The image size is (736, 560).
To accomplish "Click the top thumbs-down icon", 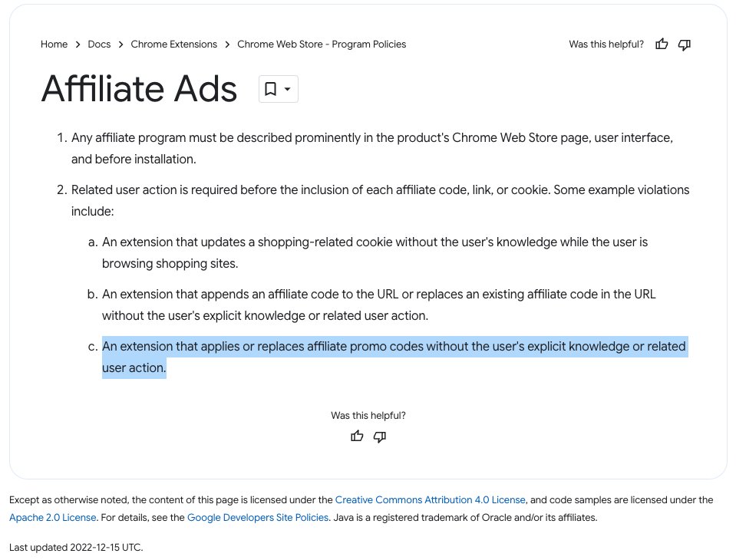I will coord(685,44).
